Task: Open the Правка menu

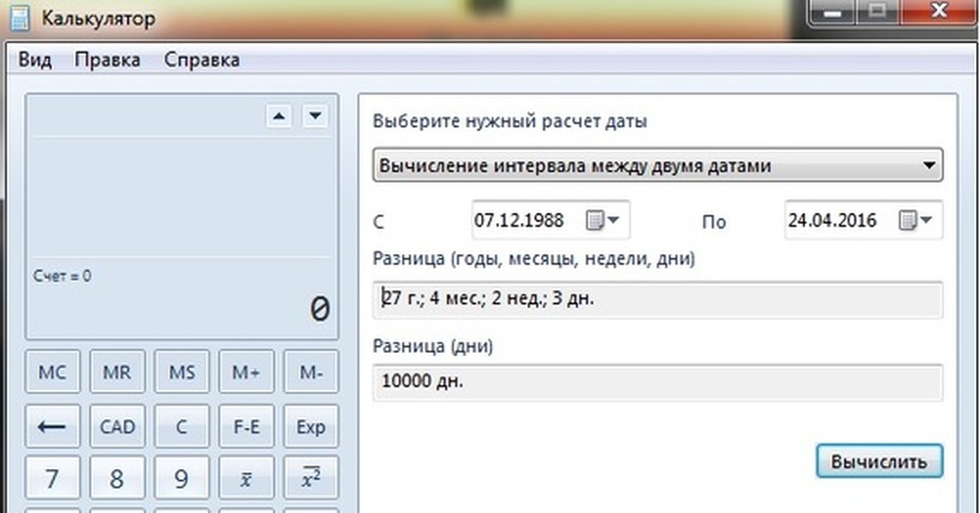Action: (107, 60)
